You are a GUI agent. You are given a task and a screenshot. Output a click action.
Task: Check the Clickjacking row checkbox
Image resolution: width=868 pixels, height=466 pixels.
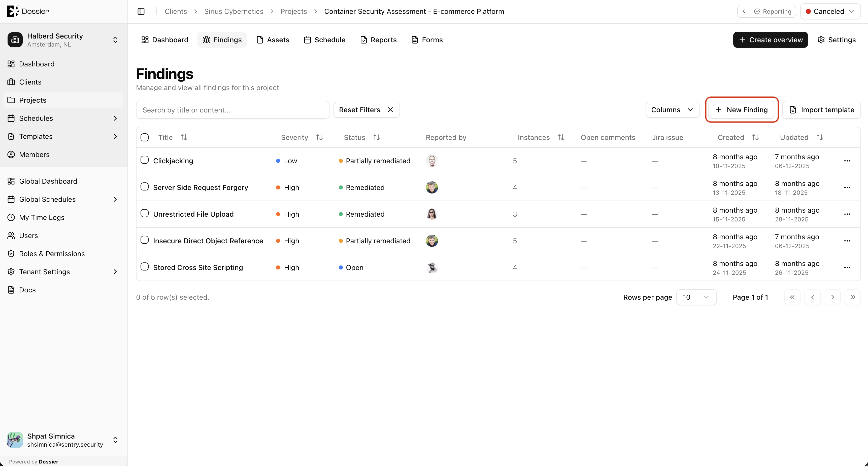click(145, 160)
